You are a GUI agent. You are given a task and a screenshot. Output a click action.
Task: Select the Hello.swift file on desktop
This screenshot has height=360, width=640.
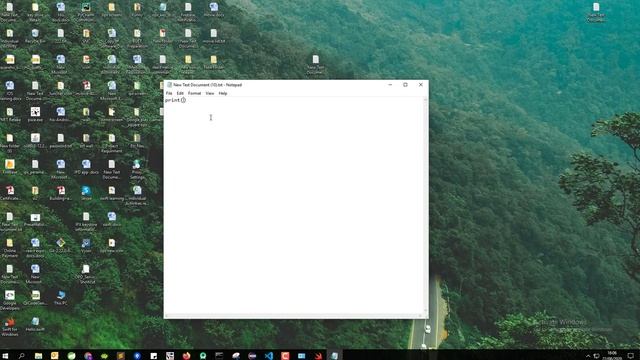pos(35,324)
